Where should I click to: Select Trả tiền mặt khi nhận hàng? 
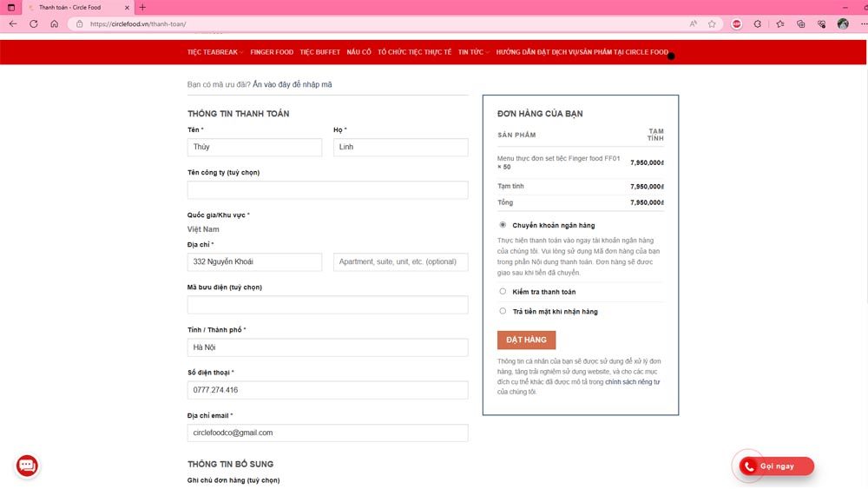(503, 311)
